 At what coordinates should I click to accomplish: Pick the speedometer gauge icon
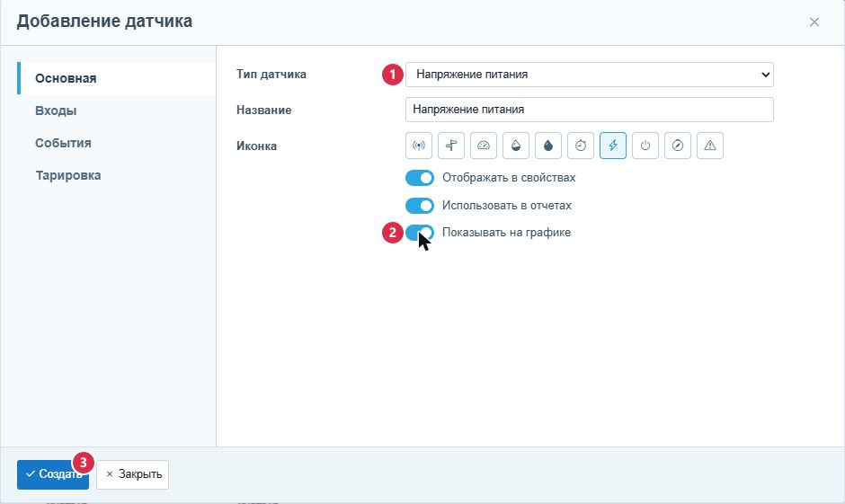pos(484,146)
